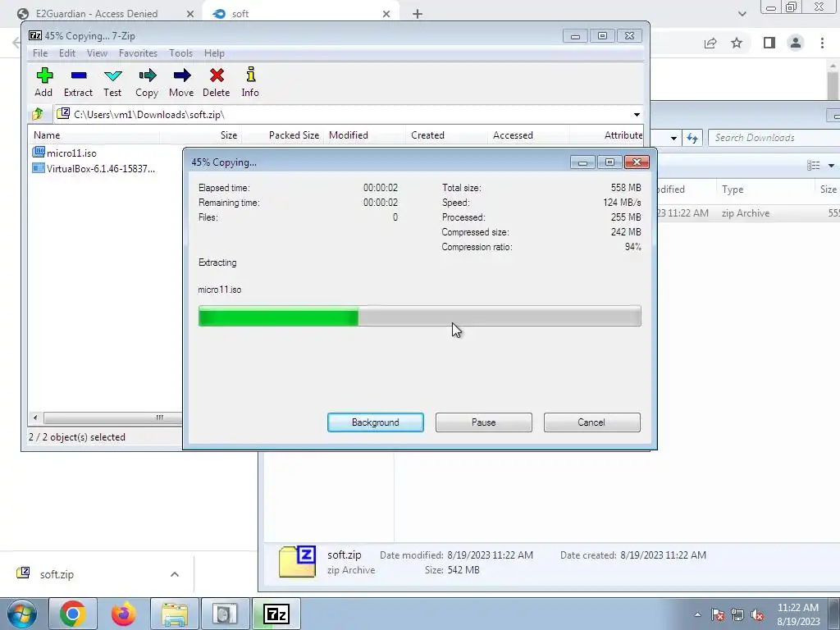Click the soft.zip item in download bar

(57, 574)
